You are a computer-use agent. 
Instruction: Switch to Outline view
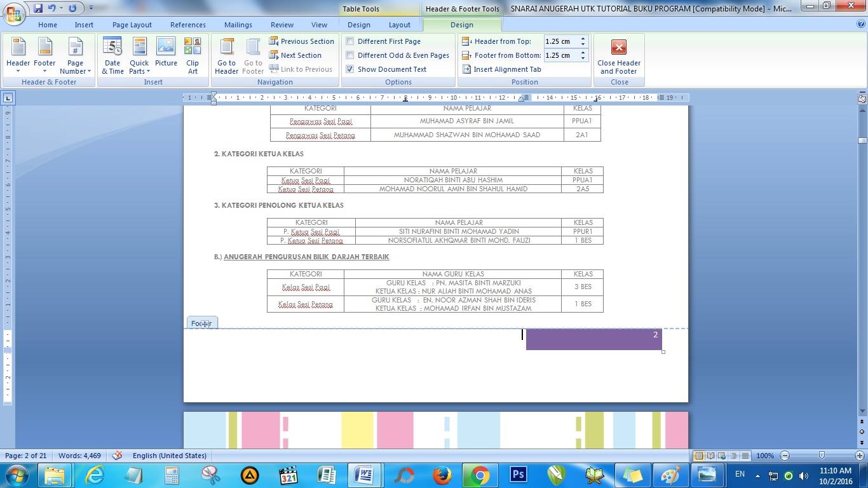pyautogui.click(x=733, y=456)
